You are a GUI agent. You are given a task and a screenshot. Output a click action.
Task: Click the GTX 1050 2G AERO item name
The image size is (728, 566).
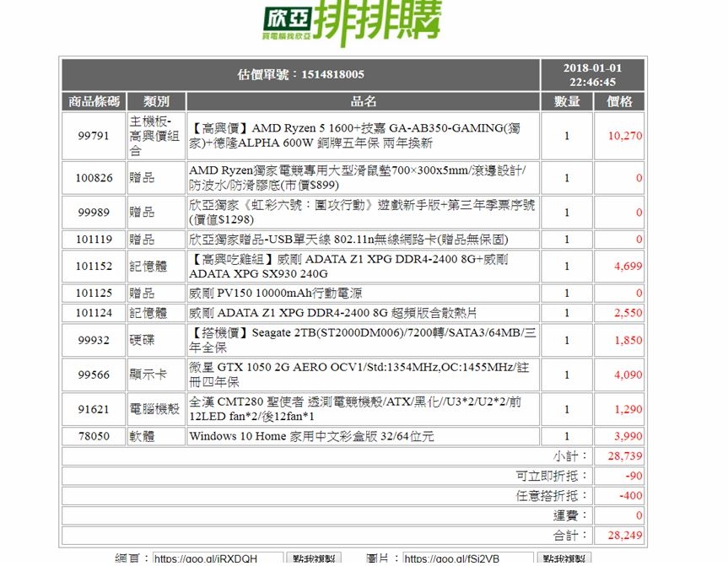(359, 375)
